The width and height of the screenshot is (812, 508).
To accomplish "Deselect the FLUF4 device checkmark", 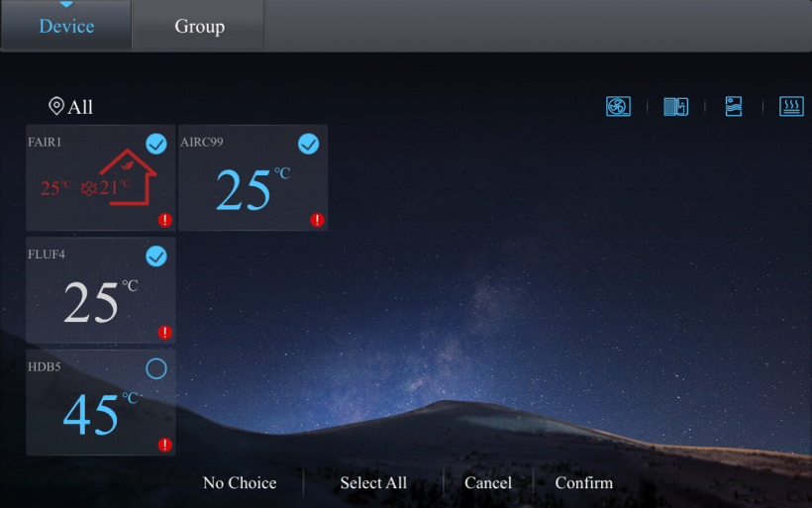I will click(x=156, y=256).
